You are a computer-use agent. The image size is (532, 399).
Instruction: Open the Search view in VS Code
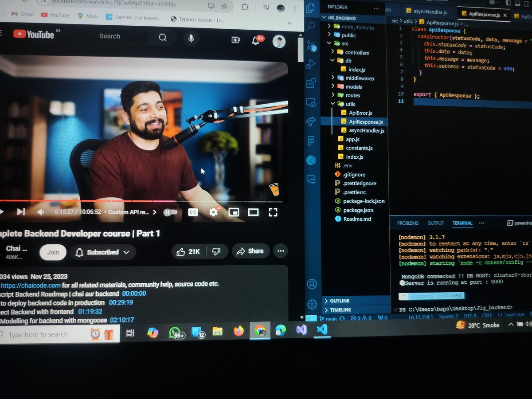point(311,27)
